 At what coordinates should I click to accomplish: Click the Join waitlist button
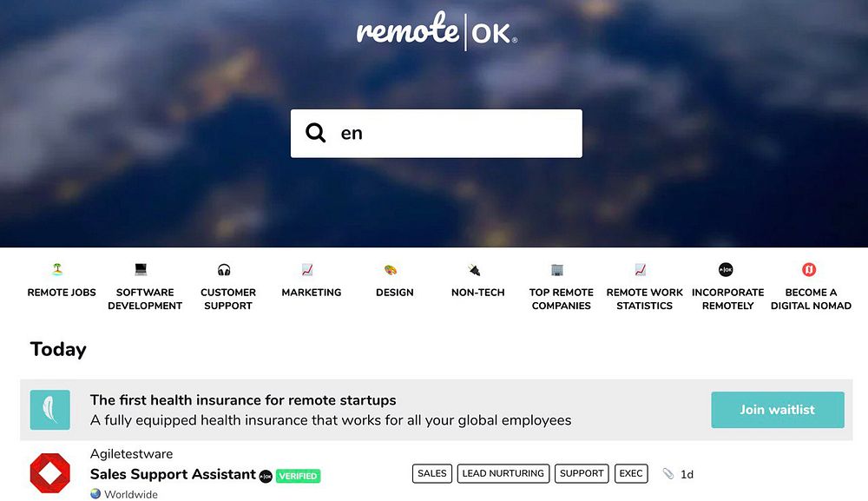click(777, 410)
